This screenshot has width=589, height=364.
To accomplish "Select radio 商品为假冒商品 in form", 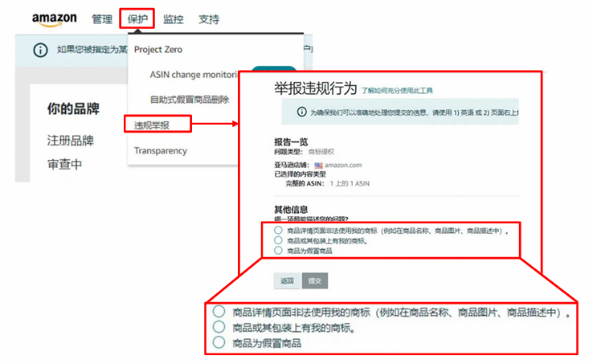I will [x=278, y=250].
